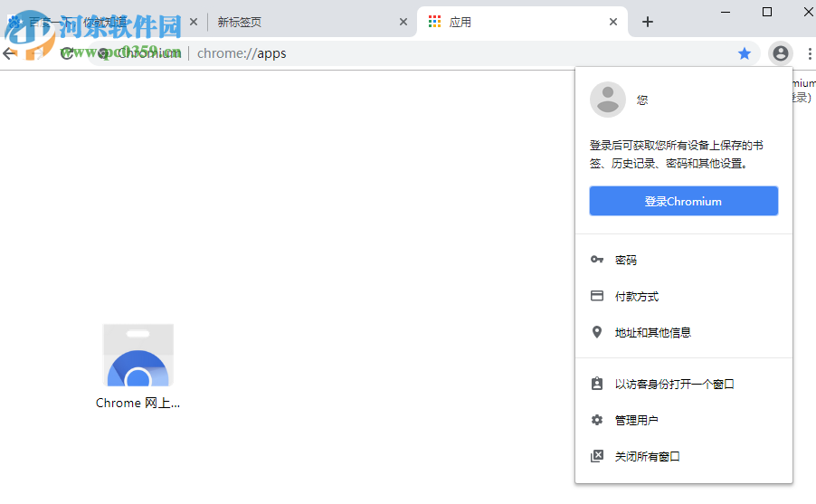Open the Chromium three-dot menu
The image size is (816, 504).
click(x=810, y=53)
